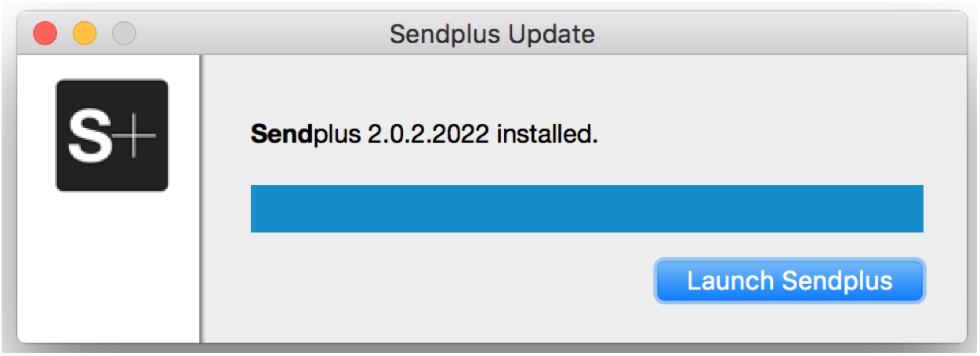Screen dimensions: 980x356
Task: Click the grayed-out zoom window button
Action: pos(124,34)
